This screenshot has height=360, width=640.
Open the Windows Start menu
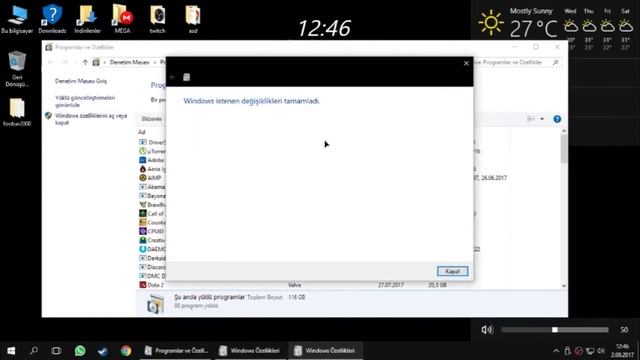[11, 351]
